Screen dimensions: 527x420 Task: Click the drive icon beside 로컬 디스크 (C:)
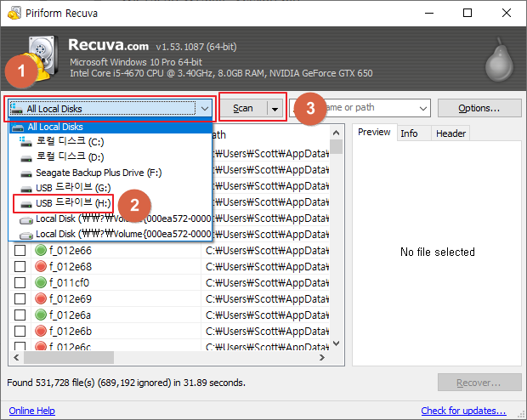(x=25, y=142)
